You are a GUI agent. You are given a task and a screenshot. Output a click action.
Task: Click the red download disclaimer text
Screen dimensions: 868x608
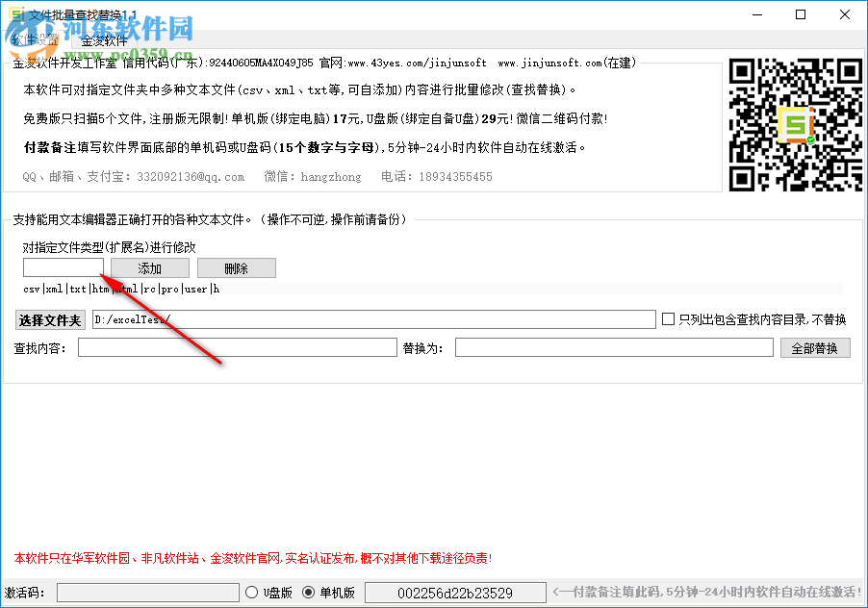(x=248, y=557)
